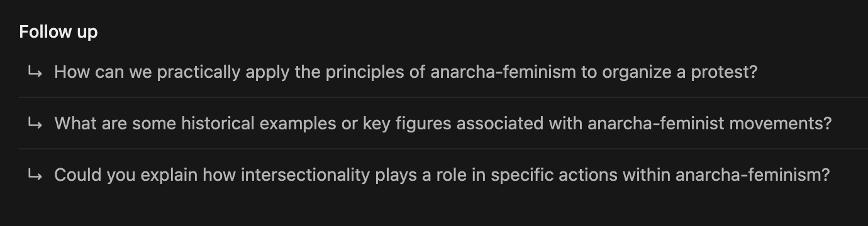Click the question ending with 'organize a protest?'

406,72
